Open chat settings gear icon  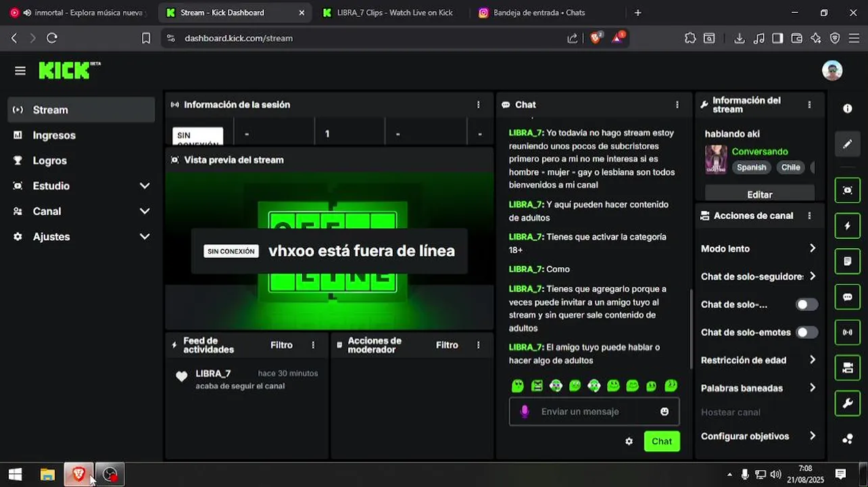click(x=629, y=441)
